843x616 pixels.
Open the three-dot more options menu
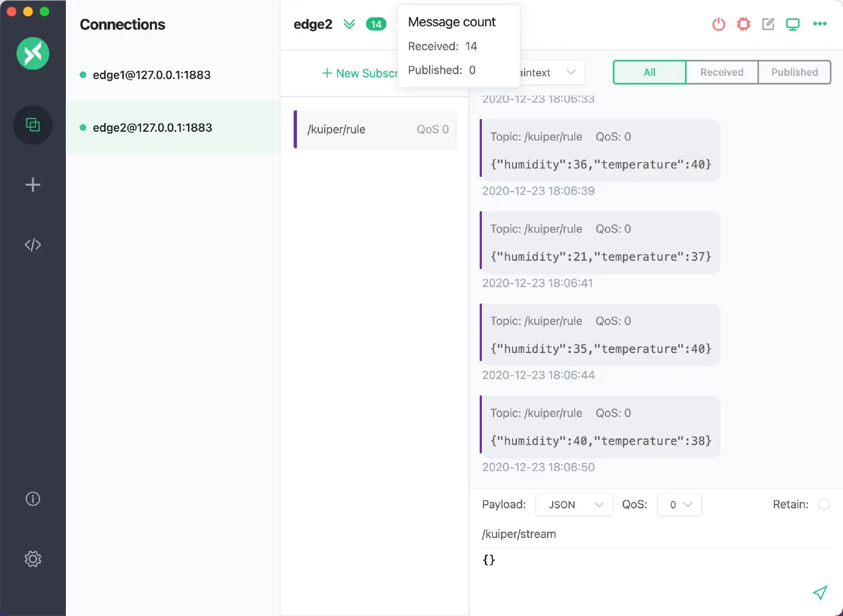[819, 24]
